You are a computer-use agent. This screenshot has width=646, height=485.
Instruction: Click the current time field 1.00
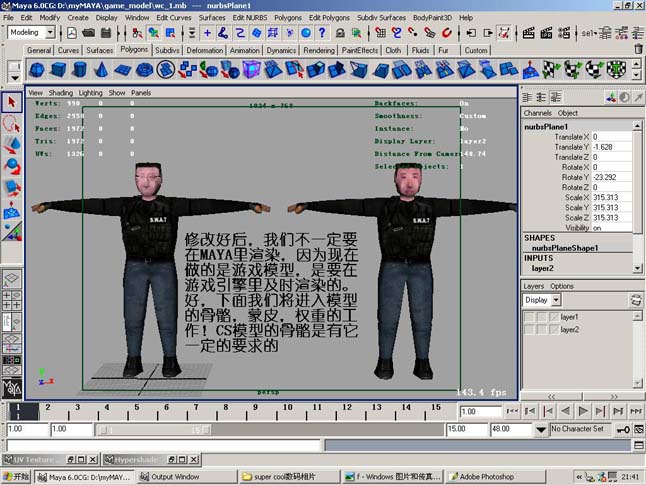pos(480,411)
